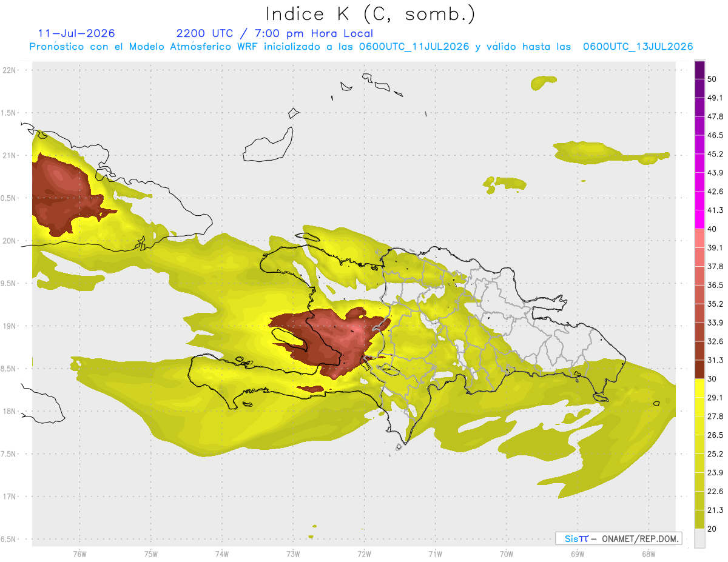Click the colorbar label "29.1"

(715, 398)
